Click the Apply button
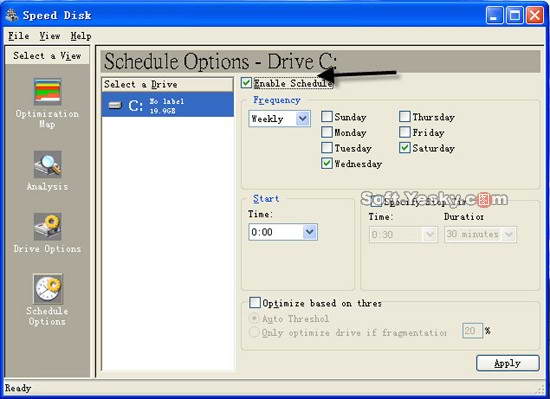Viewport: 550px width, 399px height. (x=507, y=363)
